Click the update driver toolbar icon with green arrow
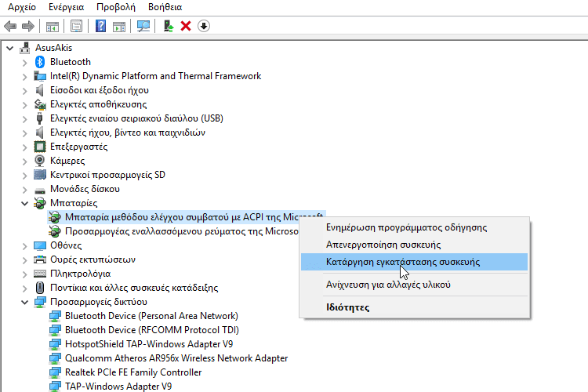Viewport: 588px width, 392px height. (x=169, y=26)
